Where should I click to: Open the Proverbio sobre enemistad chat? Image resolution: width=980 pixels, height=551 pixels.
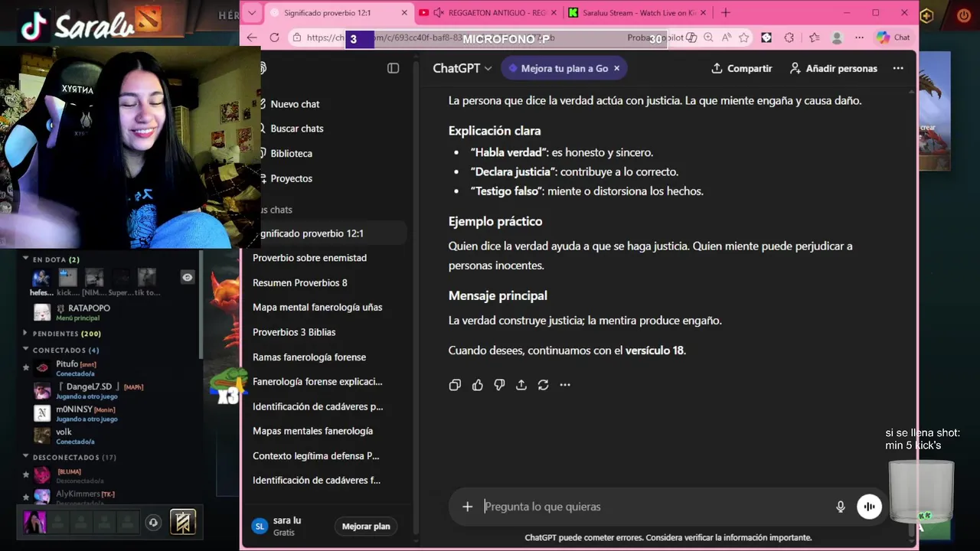(x=309, y=258)
